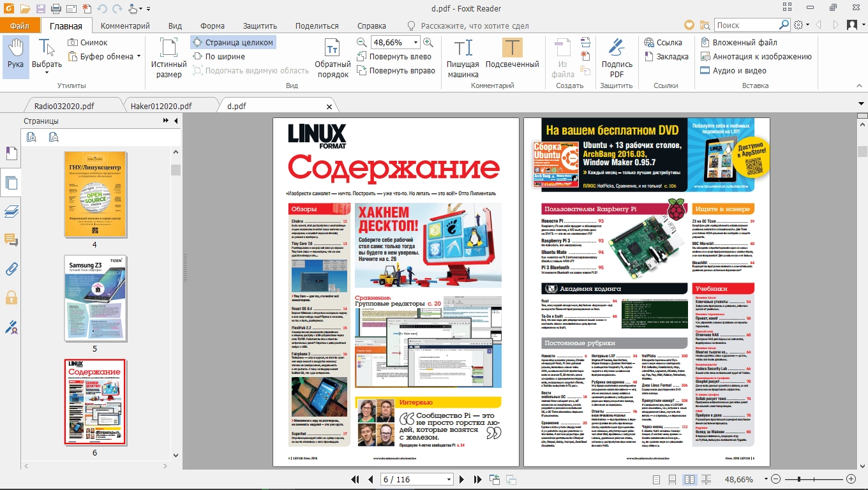Zoom out using ribbon minus magnifier
This screenshot has width=868, height=490.
click(x=362, y=43)
